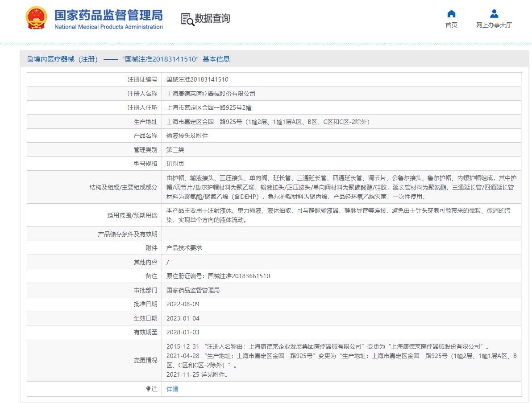Go to 首页 link
The image size is (532, 403).
(x=451, y=25)
